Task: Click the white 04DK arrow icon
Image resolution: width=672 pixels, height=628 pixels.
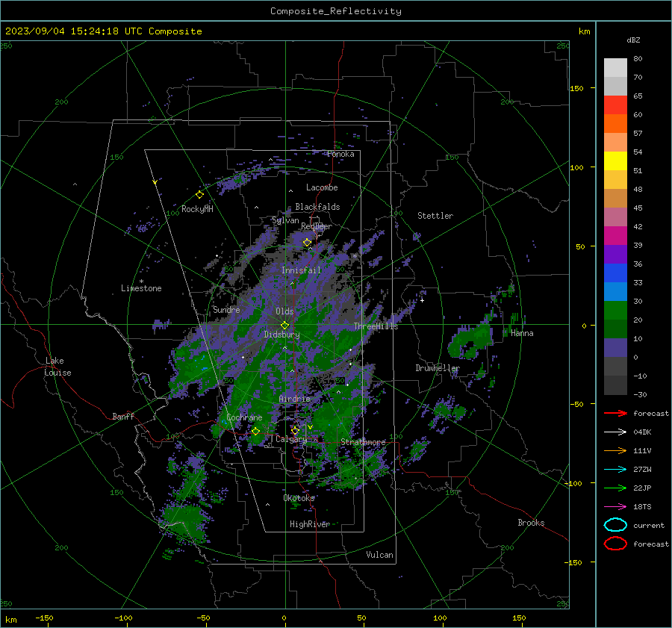Action: pos(615,432)
